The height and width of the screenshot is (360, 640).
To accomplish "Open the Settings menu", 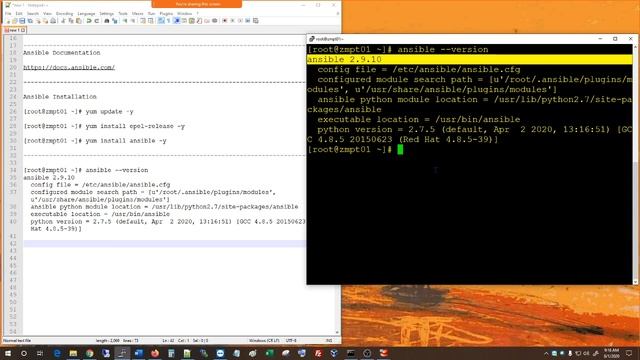I will tap(107, 13).
